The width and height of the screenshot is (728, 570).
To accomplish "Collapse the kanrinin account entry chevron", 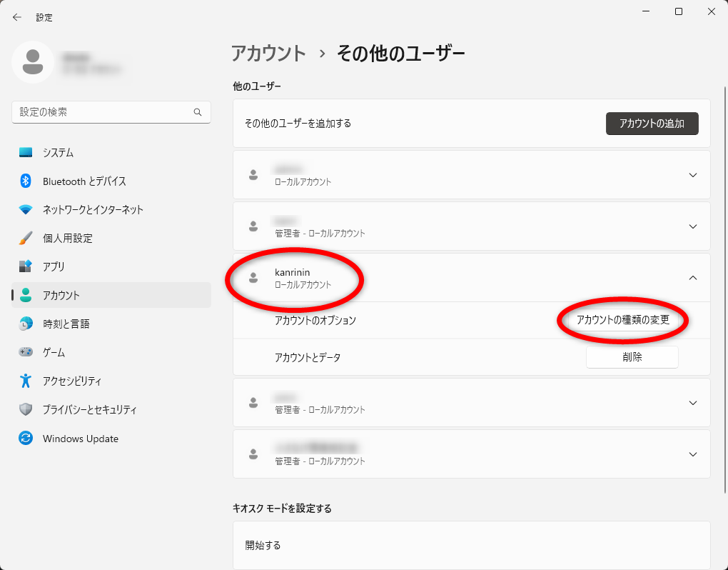I will click(692, 278).
